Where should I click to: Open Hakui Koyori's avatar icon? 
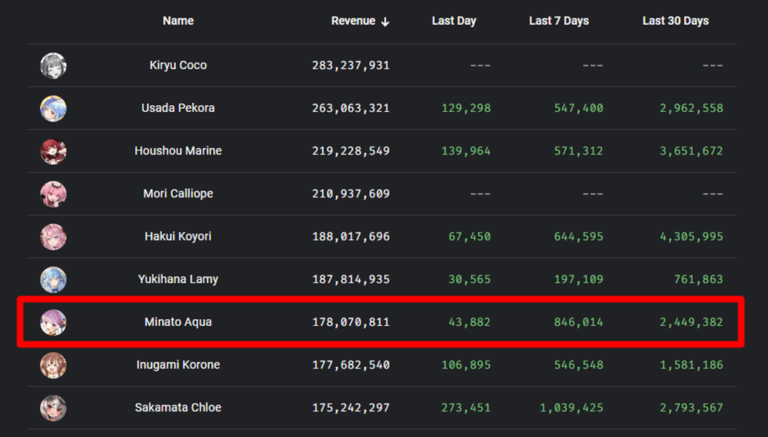[53, 237]
